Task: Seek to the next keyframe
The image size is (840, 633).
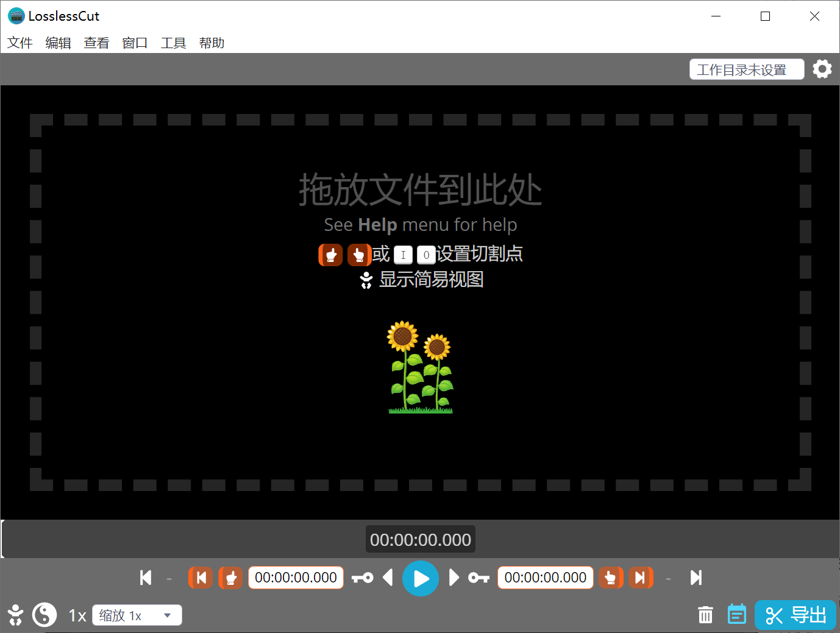Action: coord(479,578)
